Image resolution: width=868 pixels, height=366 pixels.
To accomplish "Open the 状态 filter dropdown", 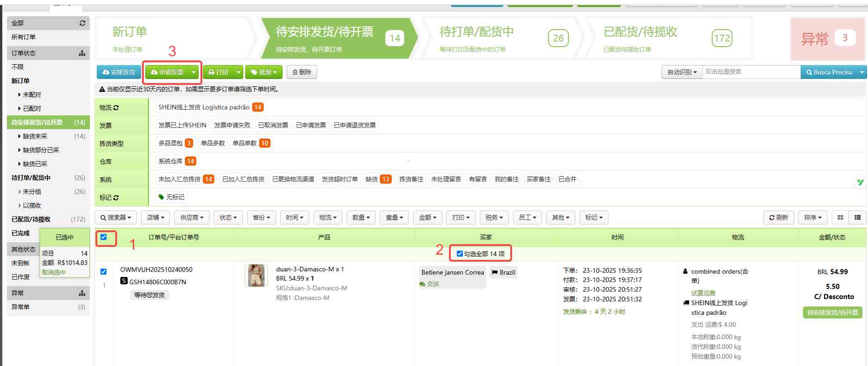I will tap(228, 217).
